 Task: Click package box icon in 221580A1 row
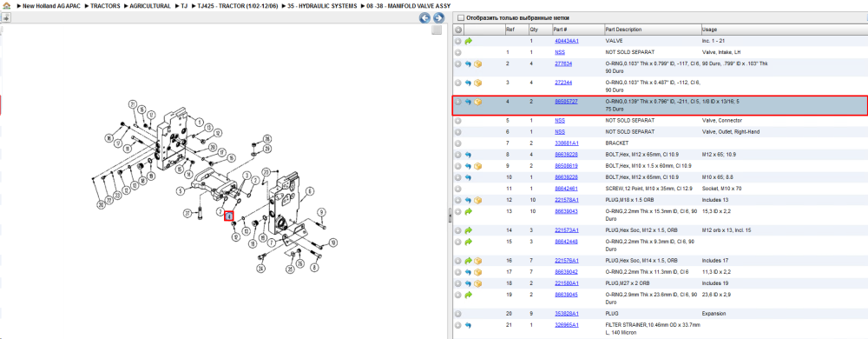(x=478, y=283)
